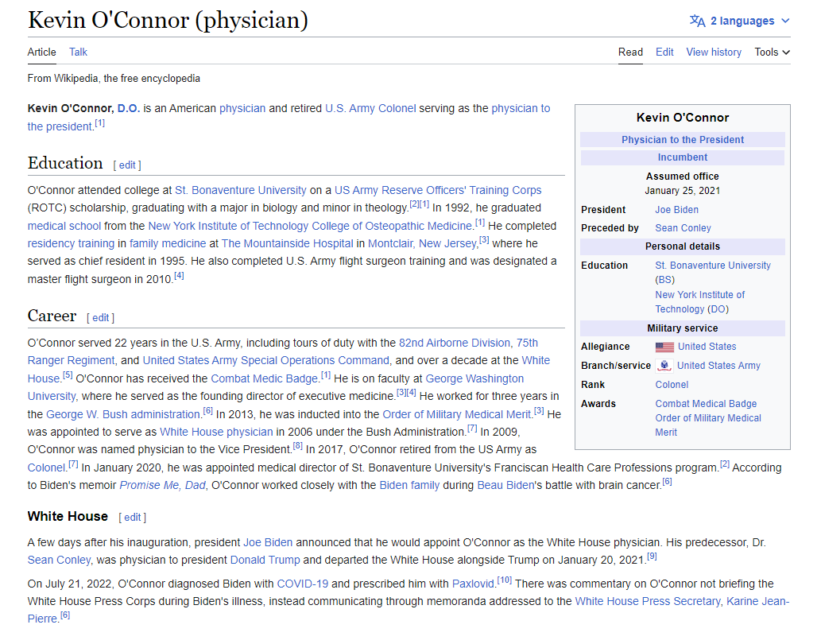Edit the Education section
This screenshot has width=821, height=644.
(127, 165)
